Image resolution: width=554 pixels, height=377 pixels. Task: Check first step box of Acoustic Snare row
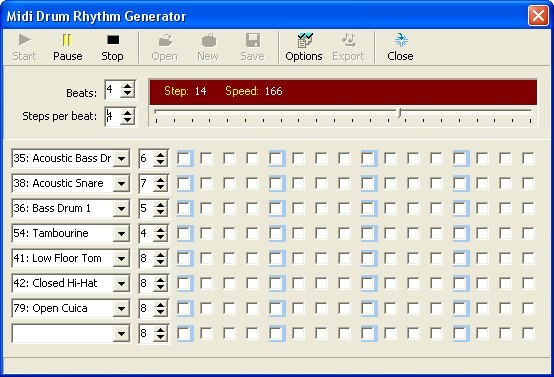click(184, 183)
